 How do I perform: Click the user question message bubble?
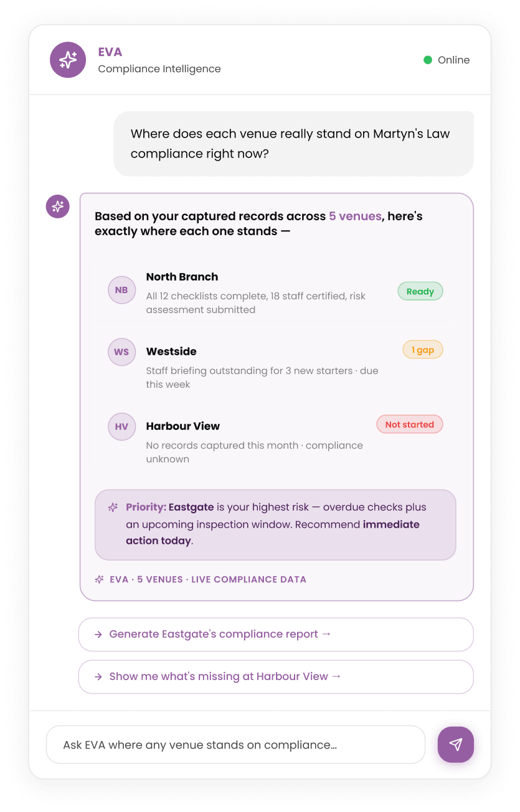(293, 144)
